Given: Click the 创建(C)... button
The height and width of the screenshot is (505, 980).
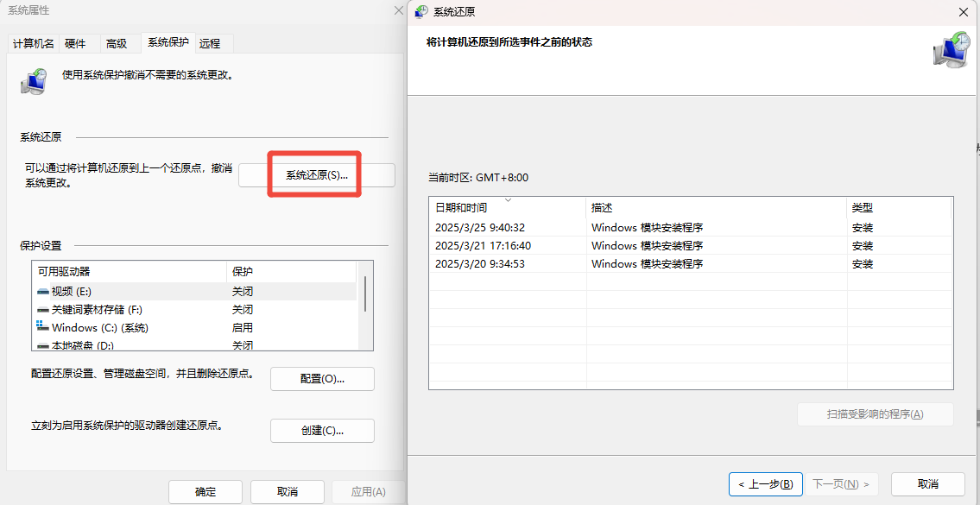Looking at the screenshot, I should (323, 431).
